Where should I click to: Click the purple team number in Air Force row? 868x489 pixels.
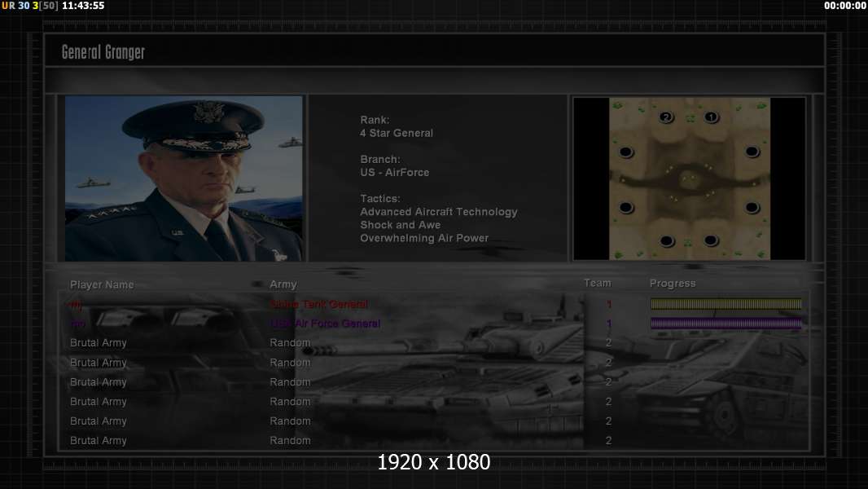[x=609, y=324]
